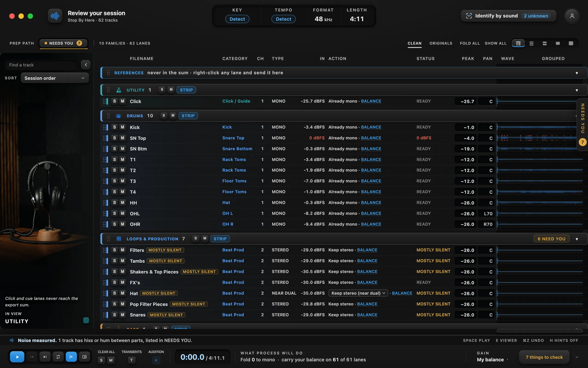This screenshot has height=368, width=588.
Task: Select the largest square tile view
Action: coord(571,43)
